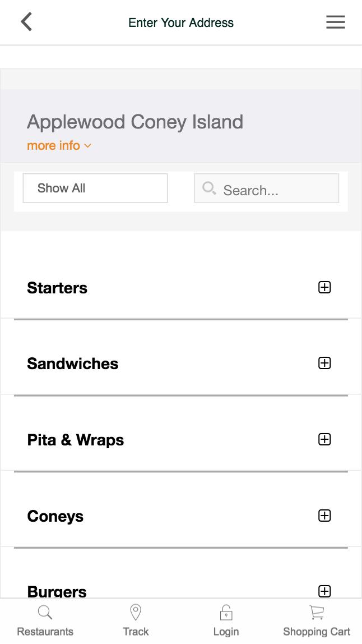Expand Burgers with plus icon
The width and height of the screenshot is (362, 644).
[324, 591]
